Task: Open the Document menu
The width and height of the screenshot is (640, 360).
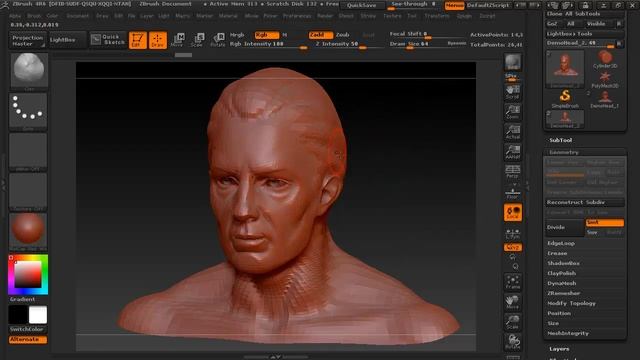Action: coord(78,16)
